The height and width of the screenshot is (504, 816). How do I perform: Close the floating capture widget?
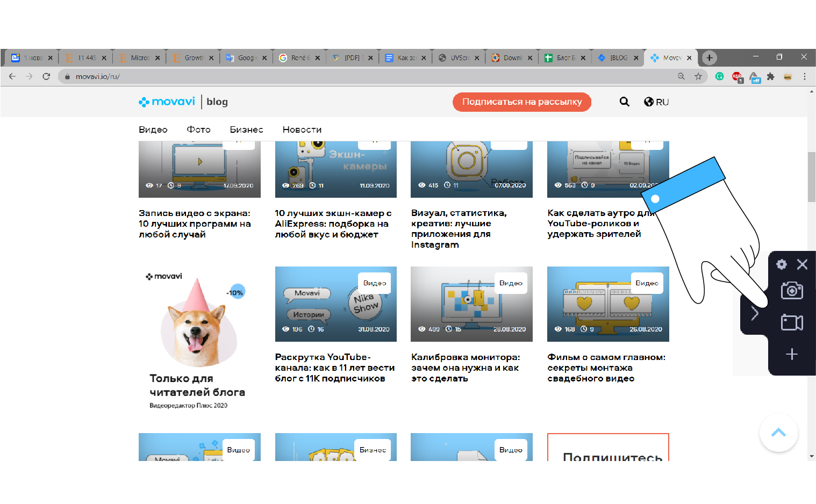coord(802,264)
